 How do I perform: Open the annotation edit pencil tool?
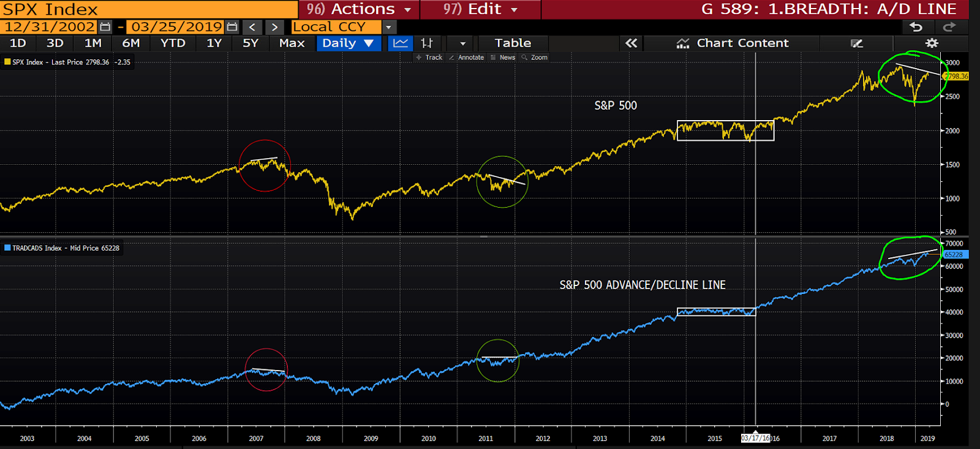coord(857,43)
